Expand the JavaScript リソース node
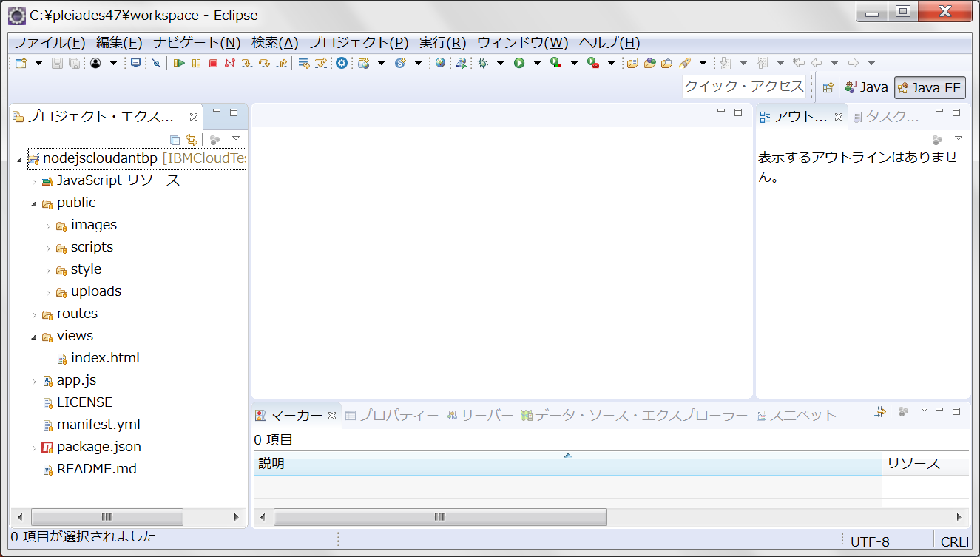980x557 pixels. [34, 181]
